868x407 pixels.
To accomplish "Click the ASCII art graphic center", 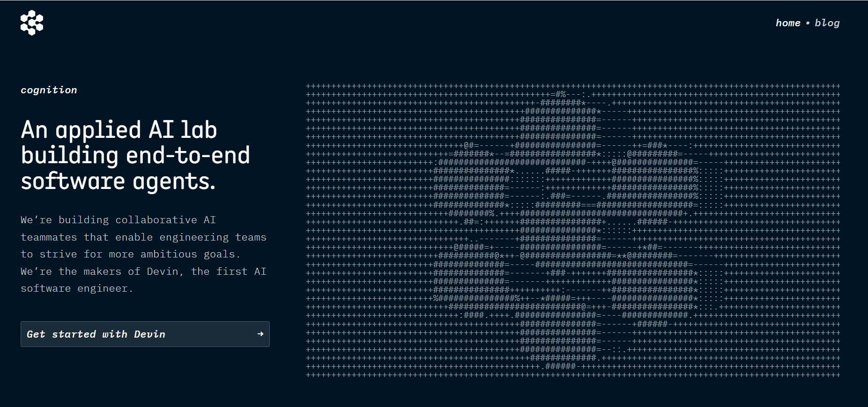I will click(x=573, y=230).
